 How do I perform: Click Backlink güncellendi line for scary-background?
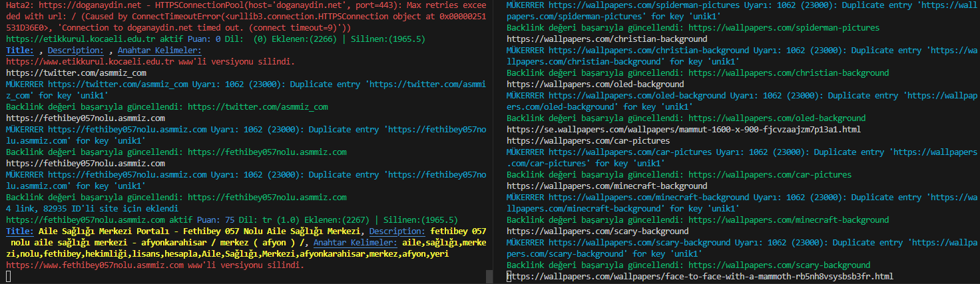[x=688, y=265]
